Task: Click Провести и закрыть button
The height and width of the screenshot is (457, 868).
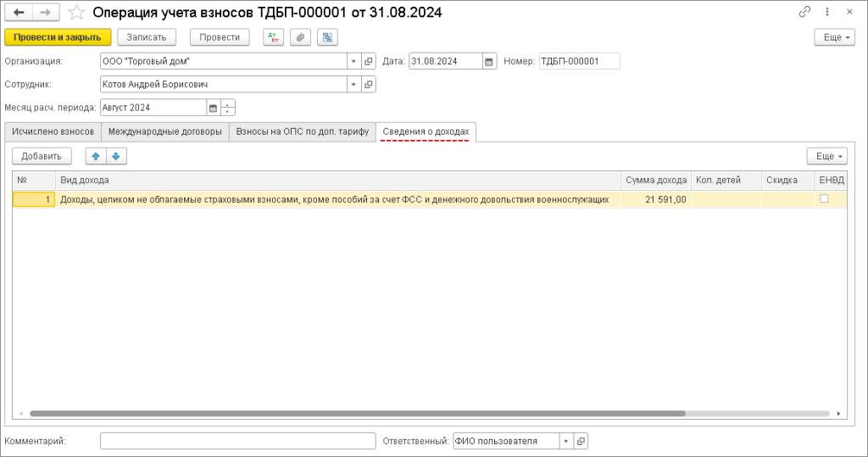Action: coord(58,37)
